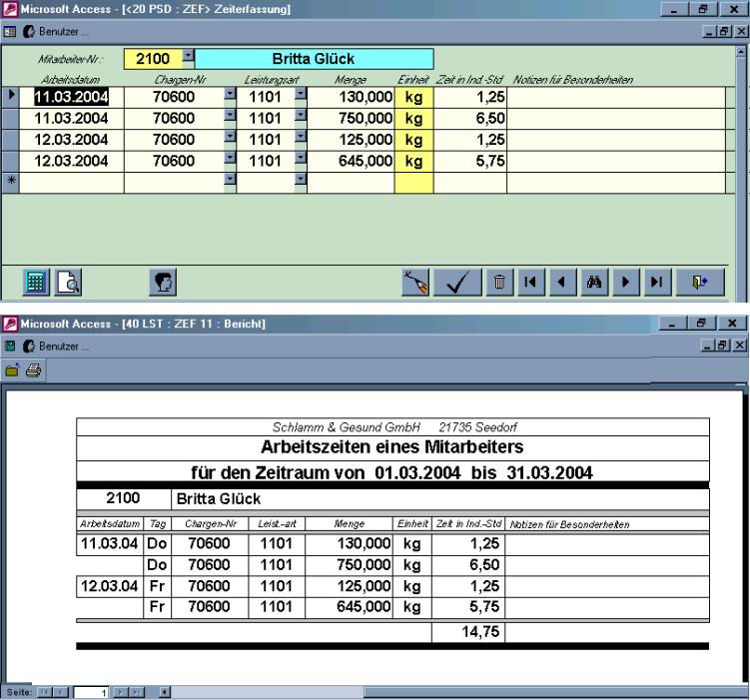Delete record using the trash can icon

[x=498, y=283]
